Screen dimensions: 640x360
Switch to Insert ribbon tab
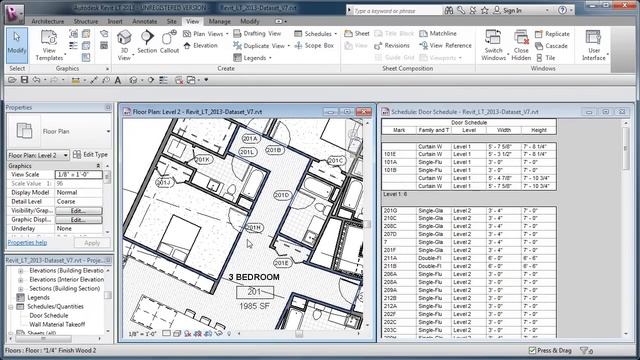tap(115, 21)
